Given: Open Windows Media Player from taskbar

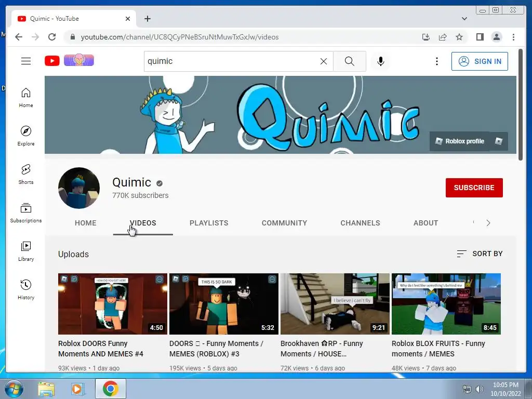Looking at the screenshot, I should point(78,389).
